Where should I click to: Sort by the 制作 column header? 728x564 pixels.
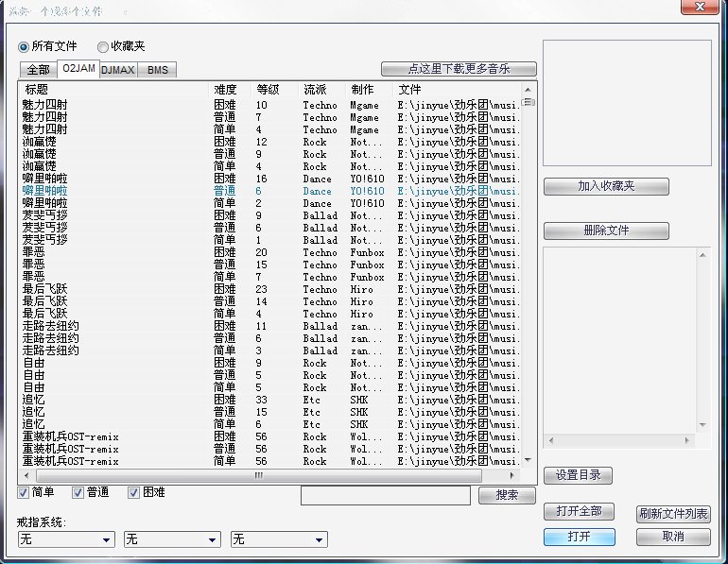[x=369, y=90]
